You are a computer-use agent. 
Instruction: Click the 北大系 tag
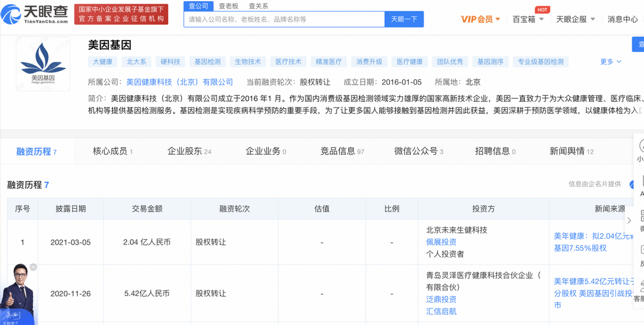tap(136, 62)
